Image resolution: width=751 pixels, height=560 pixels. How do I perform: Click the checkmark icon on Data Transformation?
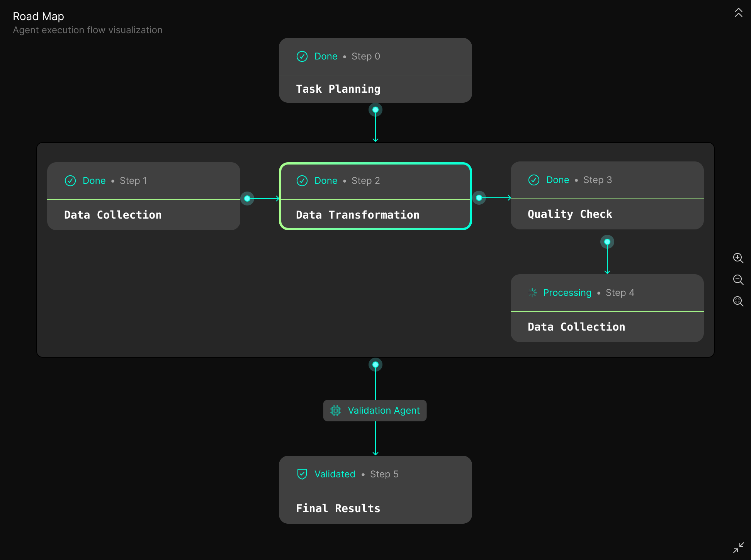click(302, 180)
